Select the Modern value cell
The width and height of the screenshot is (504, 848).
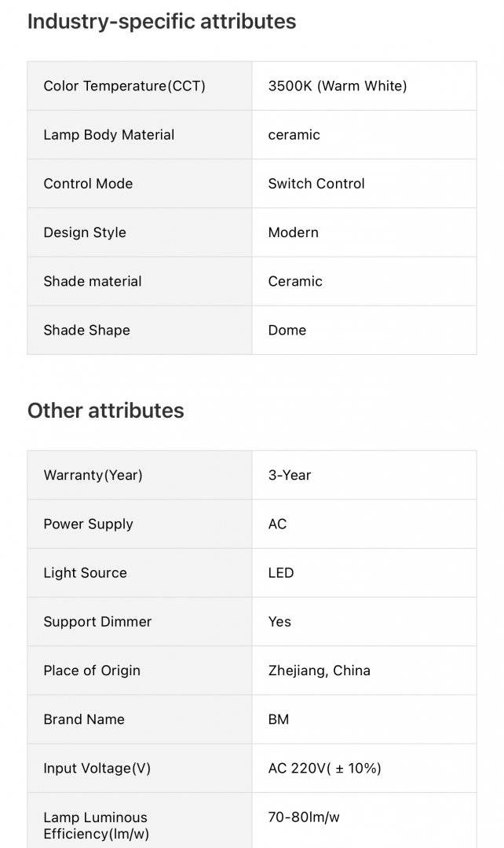coord(364,232)
